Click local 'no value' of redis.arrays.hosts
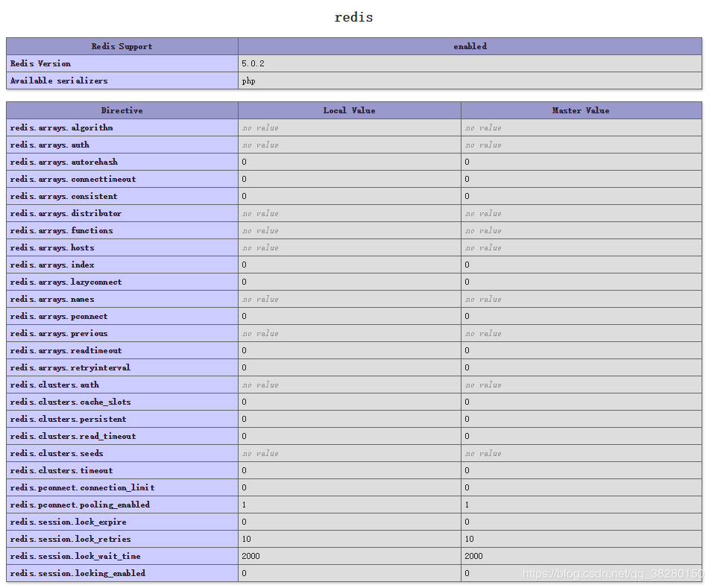 tap(260, 248)
